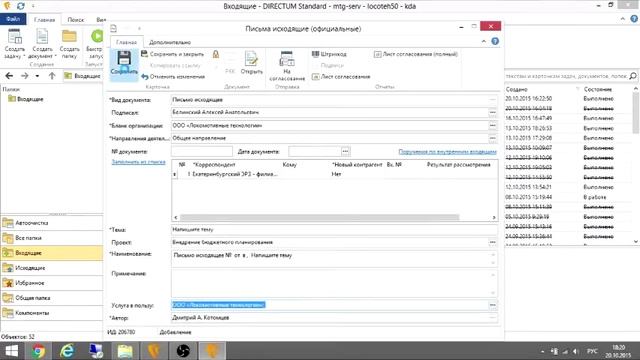This screenshot has height=360, width=640.
Task: Open the Автоочистка navigation item
Action: coord(51,223)
